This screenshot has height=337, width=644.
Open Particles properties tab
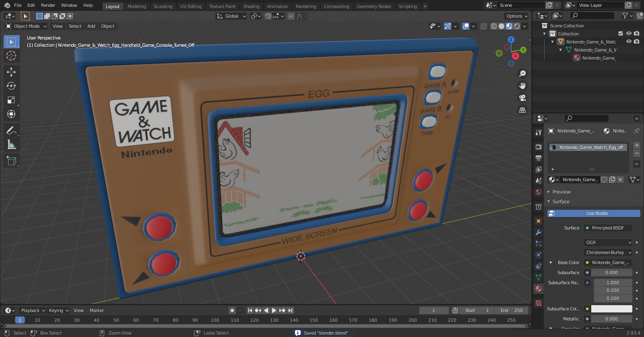tap(539, 244)
